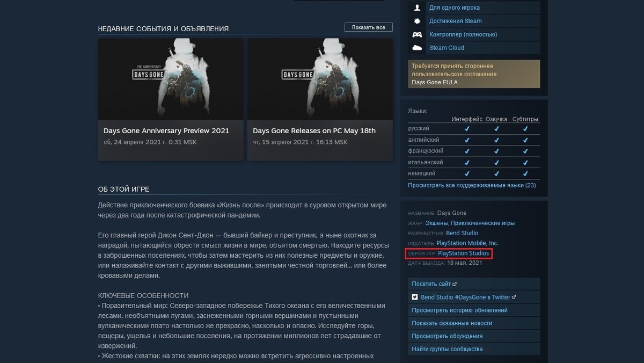Click the release date 18 мая. 2021
The image size is (644, 363).
pyautogui.click(x=465, y=263)
